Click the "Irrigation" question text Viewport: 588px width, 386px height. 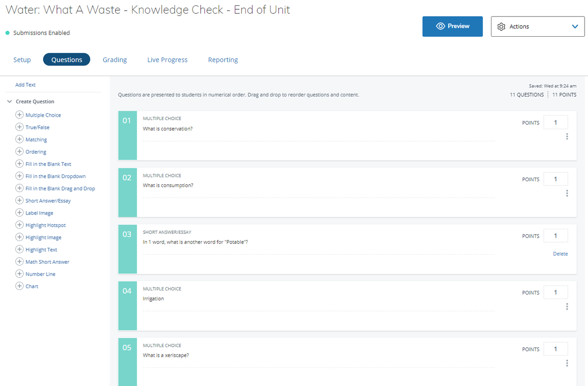coord(153,299)
